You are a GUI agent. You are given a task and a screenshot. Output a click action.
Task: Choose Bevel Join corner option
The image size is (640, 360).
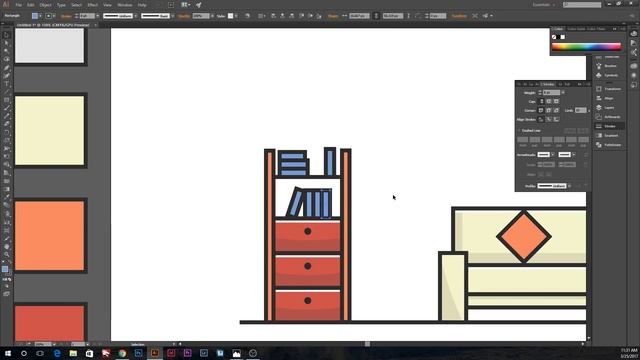click(x=556, y=110)
